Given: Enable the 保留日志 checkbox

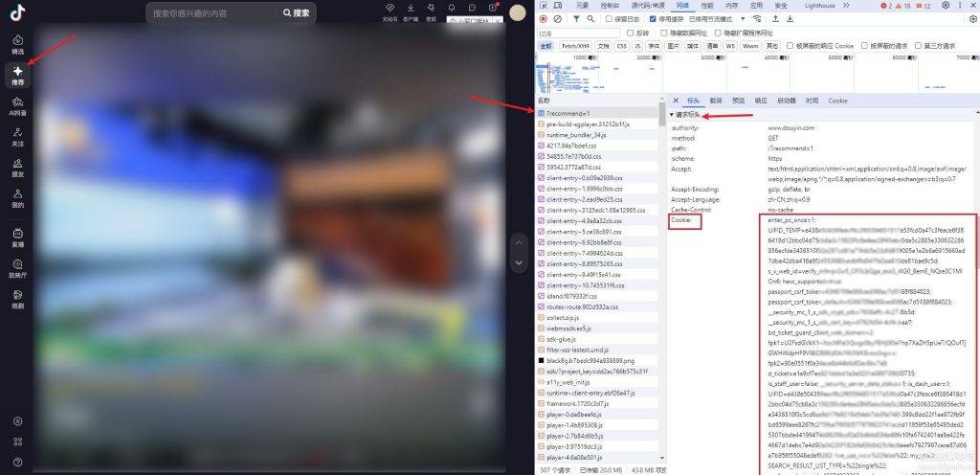Looking at the screenshot, I should (x=610, y=19).
